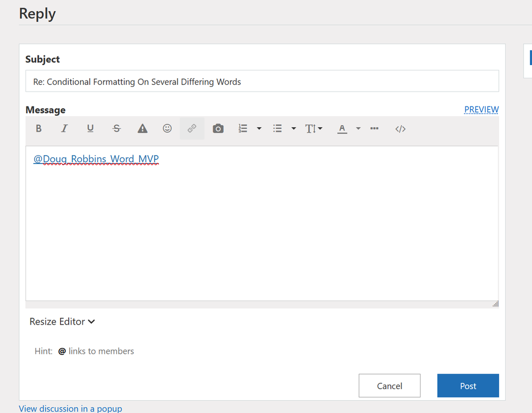Insert a photo using the camera icon
Viewport: 532px width, 413px height.
(x=218, y=128)
